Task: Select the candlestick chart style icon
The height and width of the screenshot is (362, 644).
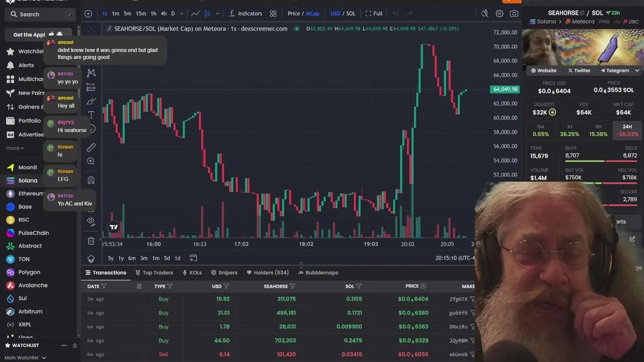Action: click(207, 14)
